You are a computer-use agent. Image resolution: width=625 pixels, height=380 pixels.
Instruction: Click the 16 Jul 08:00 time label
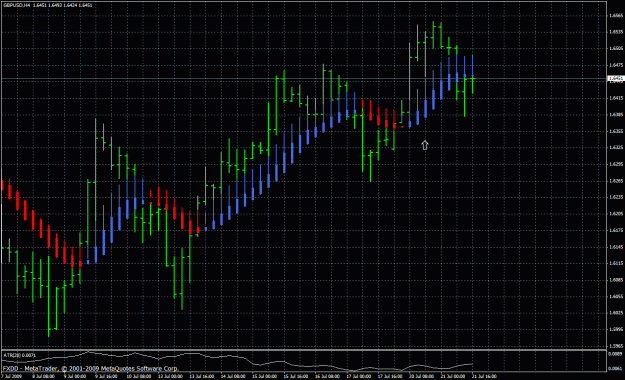327,376
